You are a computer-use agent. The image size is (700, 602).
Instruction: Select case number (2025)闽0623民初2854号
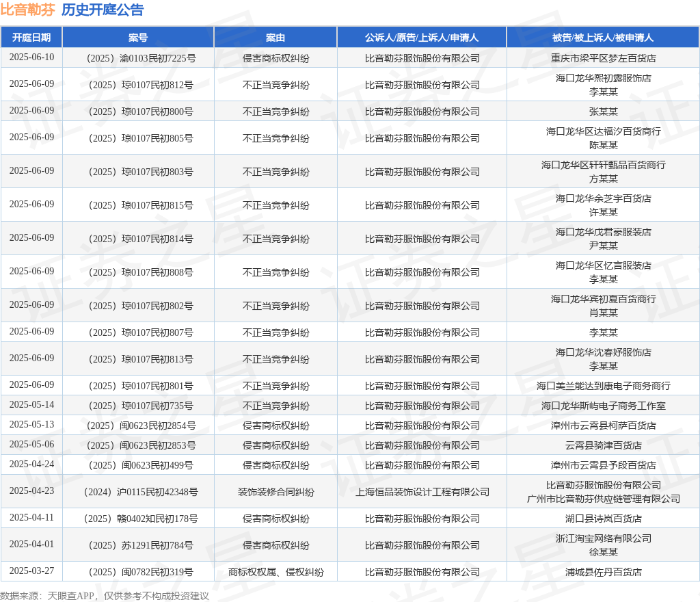point(141,426)
